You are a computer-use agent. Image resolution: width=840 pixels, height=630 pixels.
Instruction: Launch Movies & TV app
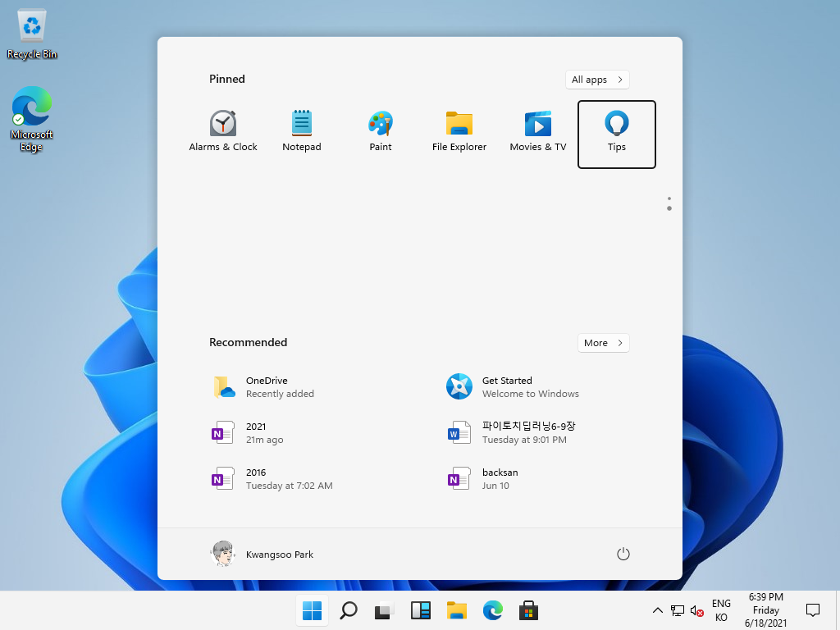click(538, 132)
